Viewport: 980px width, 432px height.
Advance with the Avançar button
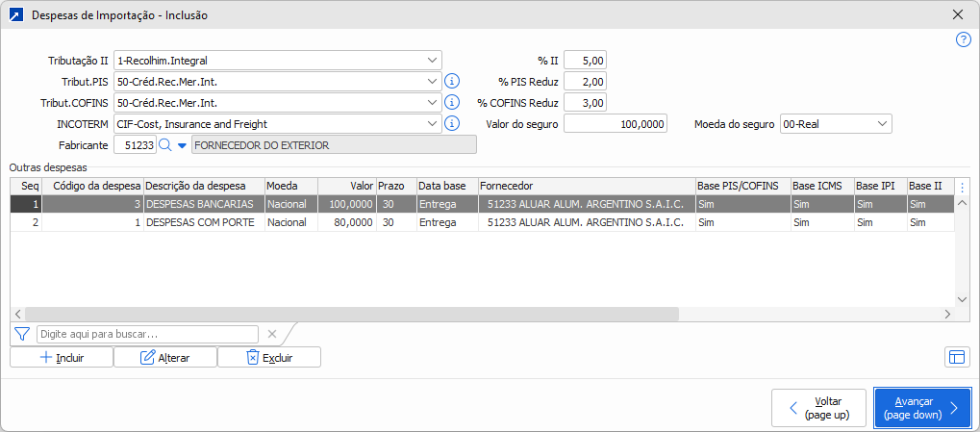coord(921,408)
